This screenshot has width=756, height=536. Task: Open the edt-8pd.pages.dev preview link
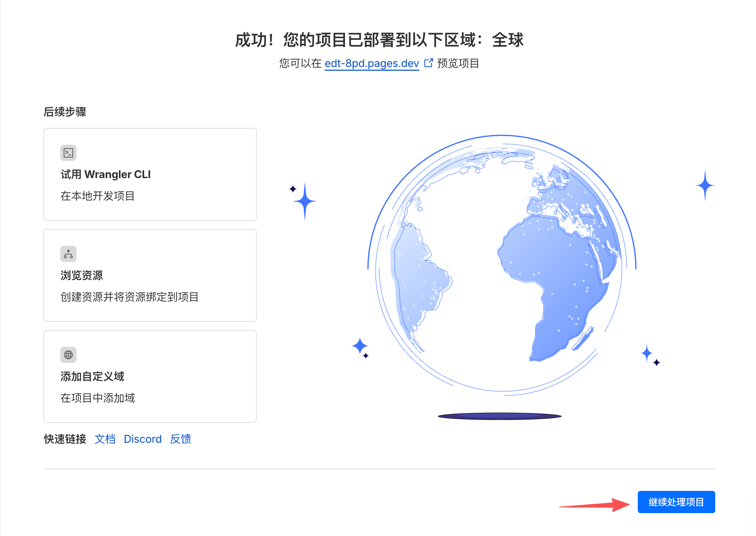coord(372,63)
